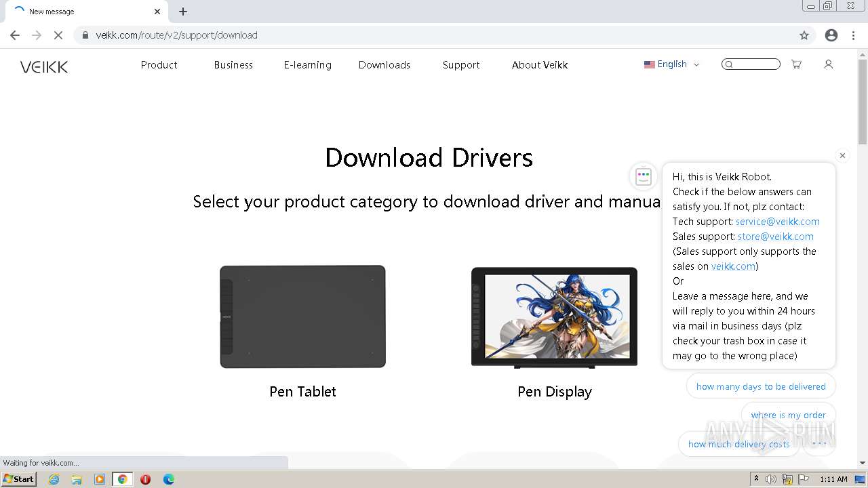Open File Explorer from taskbar
Image resolution: width=868 pixels, height=488 pixels.
[77, 479]
